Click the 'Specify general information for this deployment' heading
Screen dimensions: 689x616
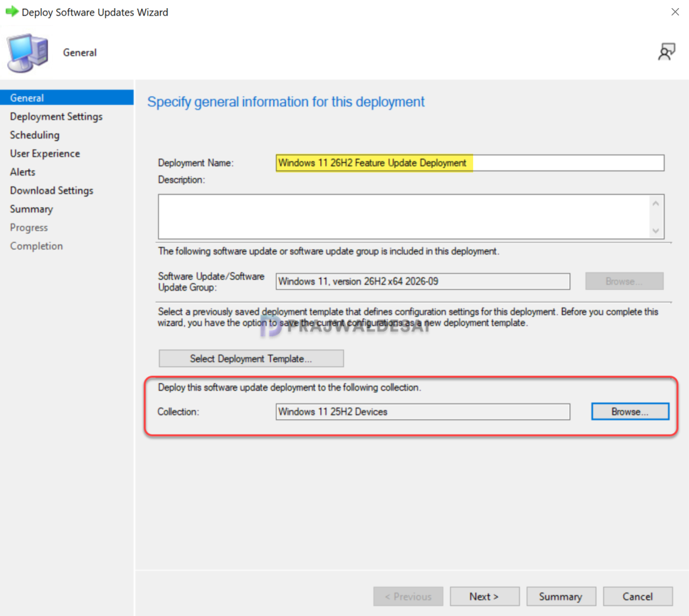tap(285, 102)
